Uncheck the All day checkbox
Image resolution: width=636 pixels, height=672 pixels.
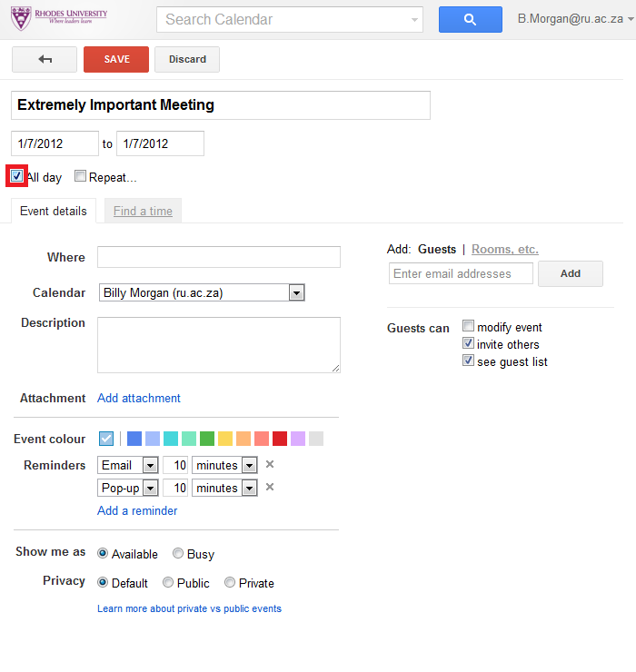(x=16, y=175)
